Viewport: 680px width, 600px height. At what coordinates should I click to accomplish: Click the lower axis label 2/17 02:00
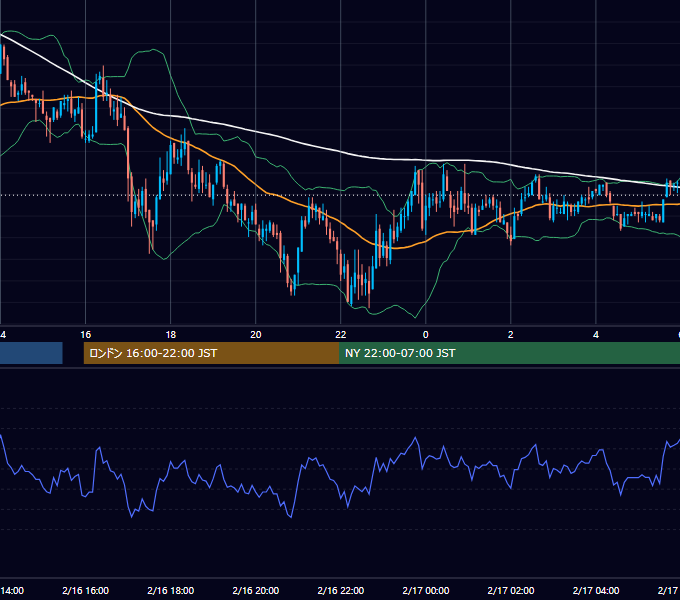(x=511, y=590)
